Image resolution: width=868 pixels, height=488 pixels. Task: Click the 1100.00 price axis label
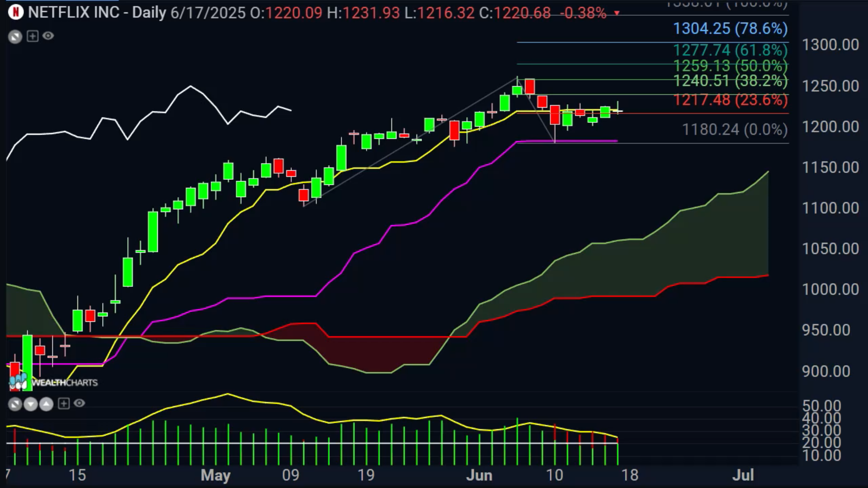(830, 208)
